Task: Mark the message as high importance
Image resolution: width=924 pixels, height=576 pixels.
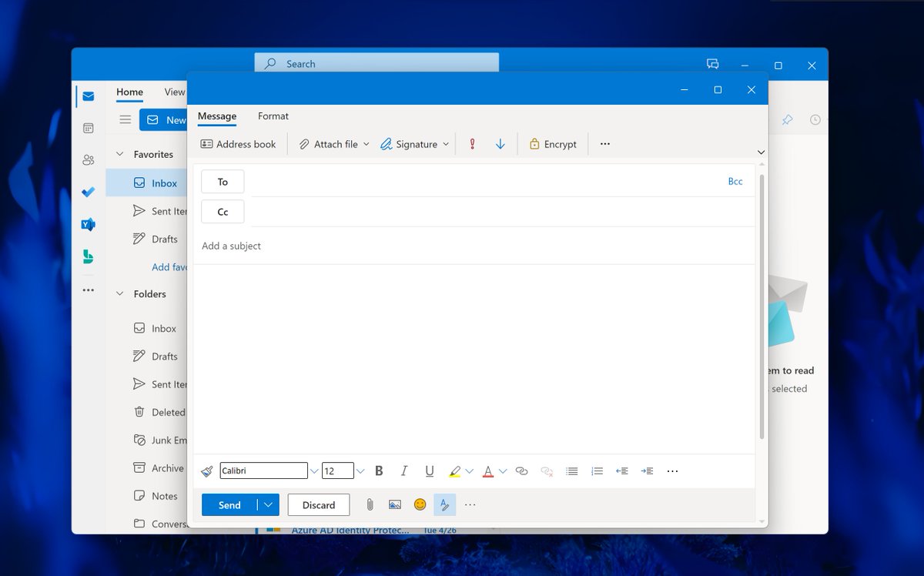Action: click(x=471, y=143)
